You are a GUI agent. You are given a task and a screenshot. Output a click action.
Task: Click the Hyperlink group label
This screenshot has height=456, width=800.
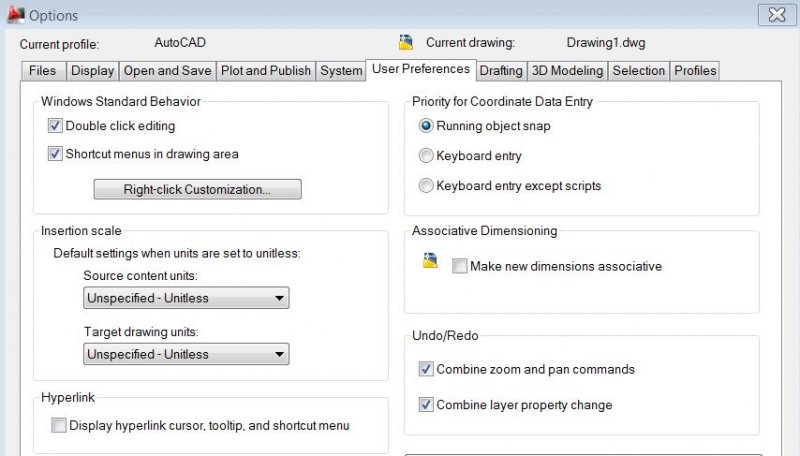68,397
